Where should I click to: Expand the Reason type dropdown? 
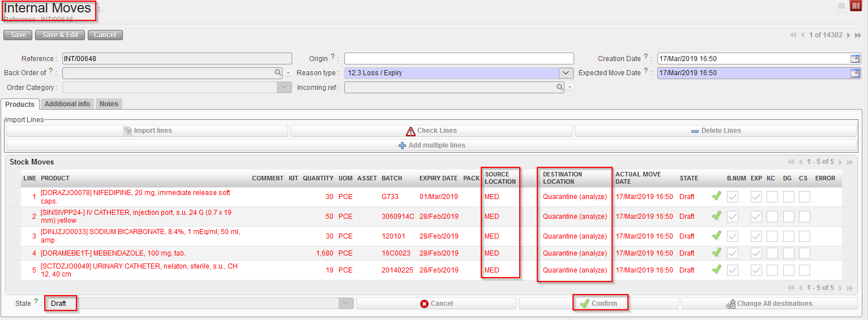click(x=566, y=73)
